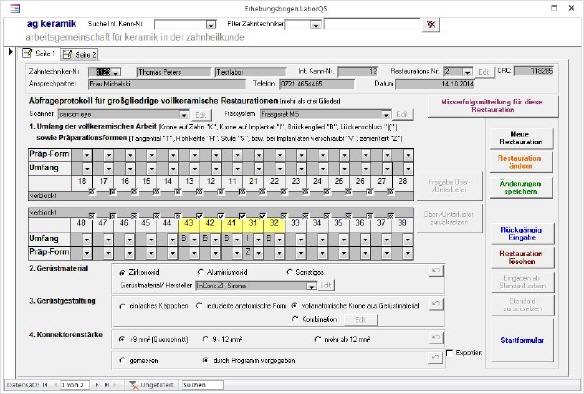Go to the first record in the navigator
This screenshot has width=584, height=394.
click(x=45, y=385)
